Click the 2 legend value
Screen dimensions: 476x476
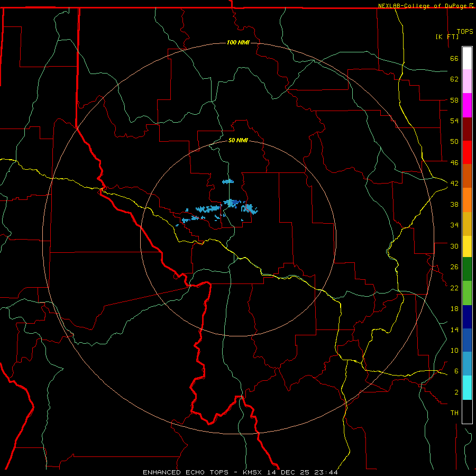[x=456, y=392]
